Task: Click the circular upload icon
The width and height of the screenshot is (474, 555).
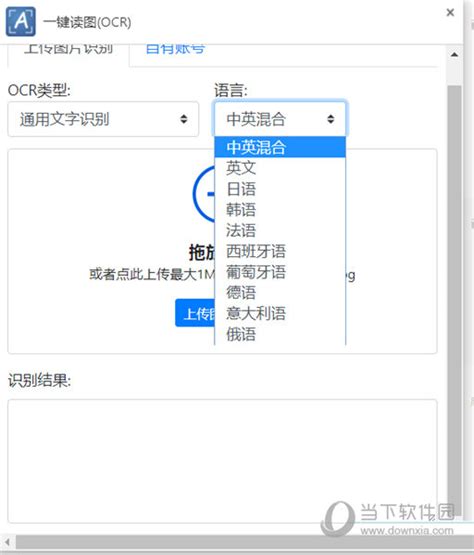Action: click(x=204, y=194)
